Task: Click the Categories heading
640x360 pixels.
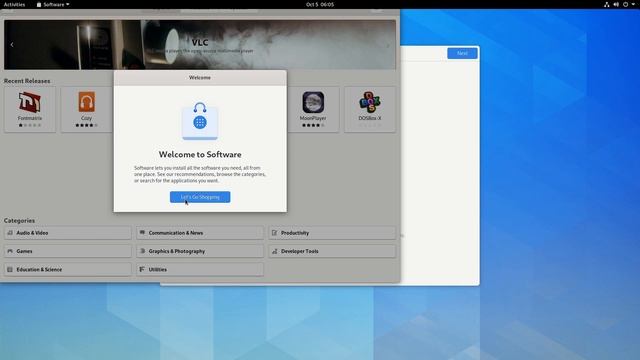Action: click(19, 220)
